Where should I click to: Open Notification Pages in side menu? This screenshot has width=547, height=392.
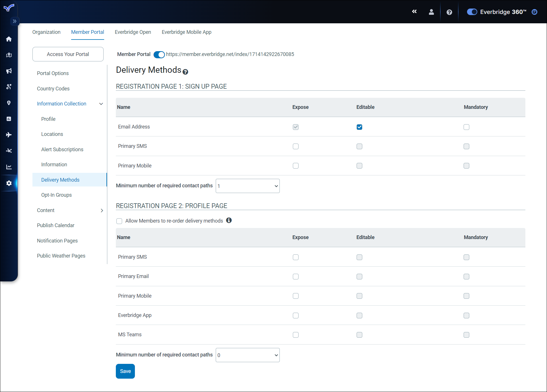(57, 241)
